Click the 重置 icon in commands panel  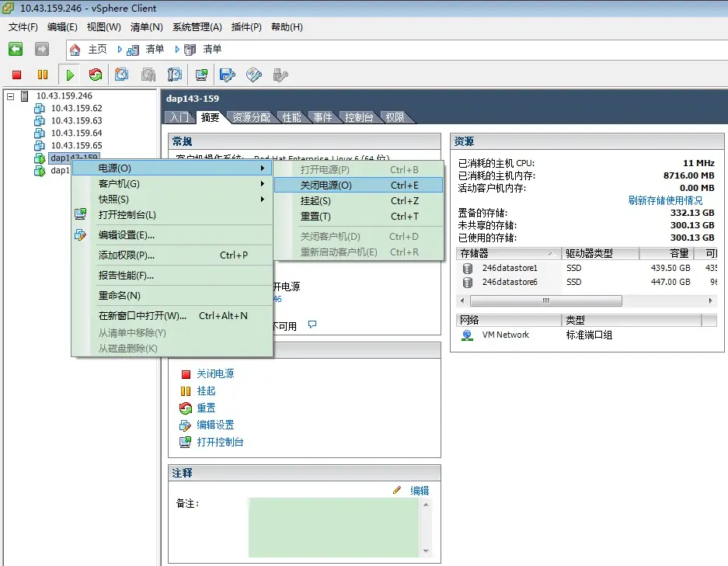[186, 408]
